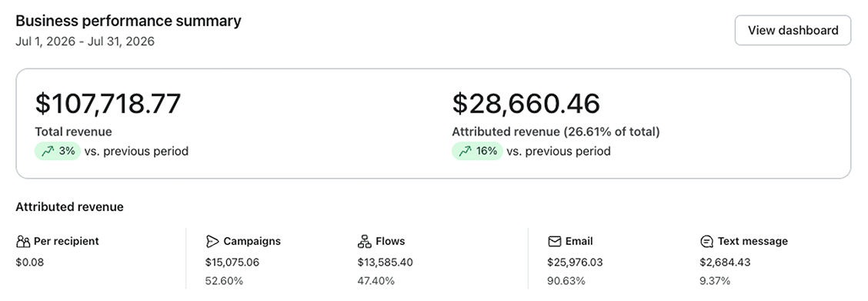Click the 9.37% text message percentage
This screenshot has height=301, width=868.
[715, 281]
